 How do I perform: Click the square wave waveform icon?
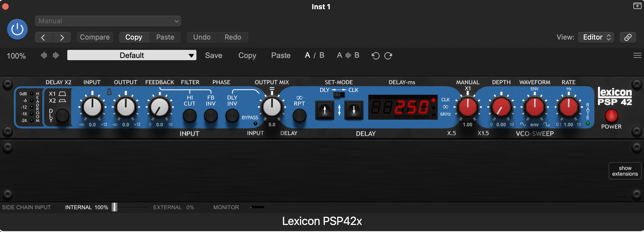546,124
